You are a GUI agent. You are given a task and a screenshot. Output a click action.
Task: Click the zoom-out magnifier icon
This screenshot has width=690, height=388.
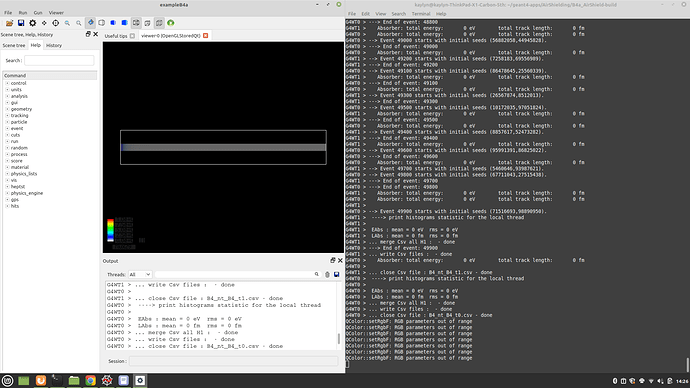(x=67, y=23)
